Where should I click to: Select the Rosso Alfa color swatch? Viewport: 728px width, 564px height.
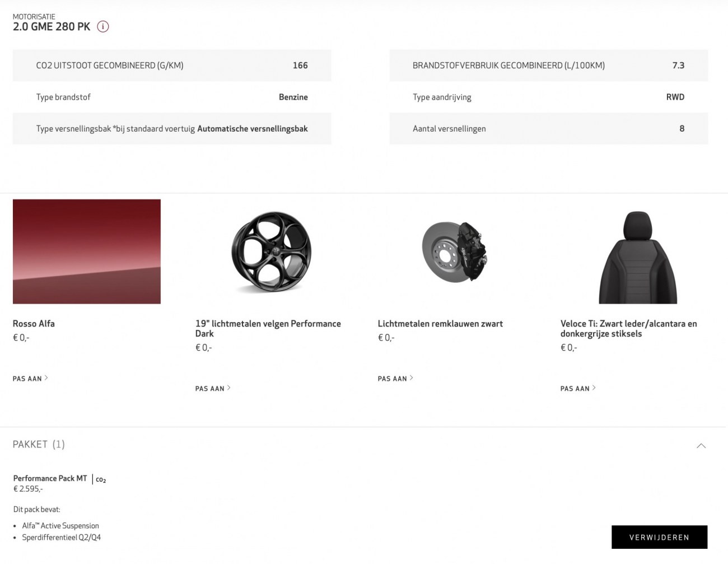(x=87, y=251)
